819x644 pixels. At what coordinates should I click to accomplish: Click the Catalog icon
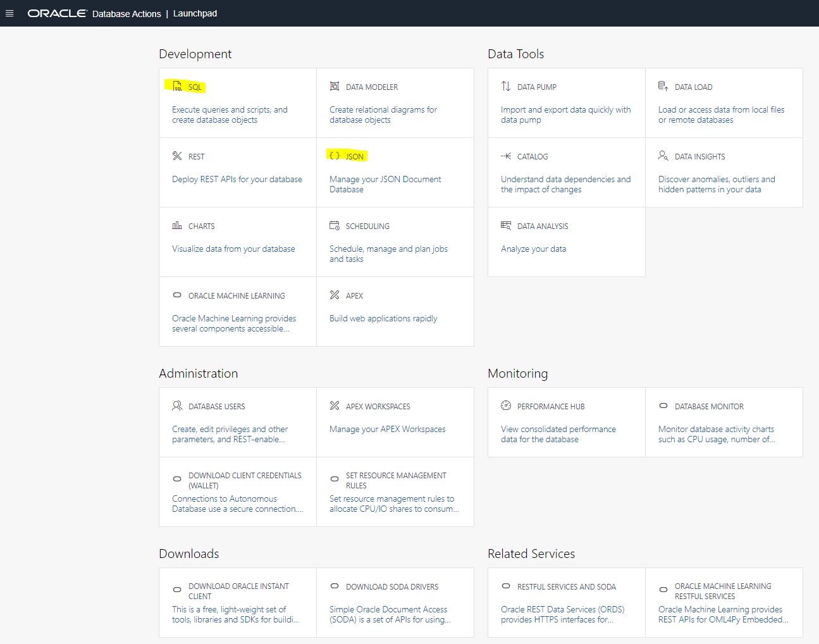click(x=505, y=156)
